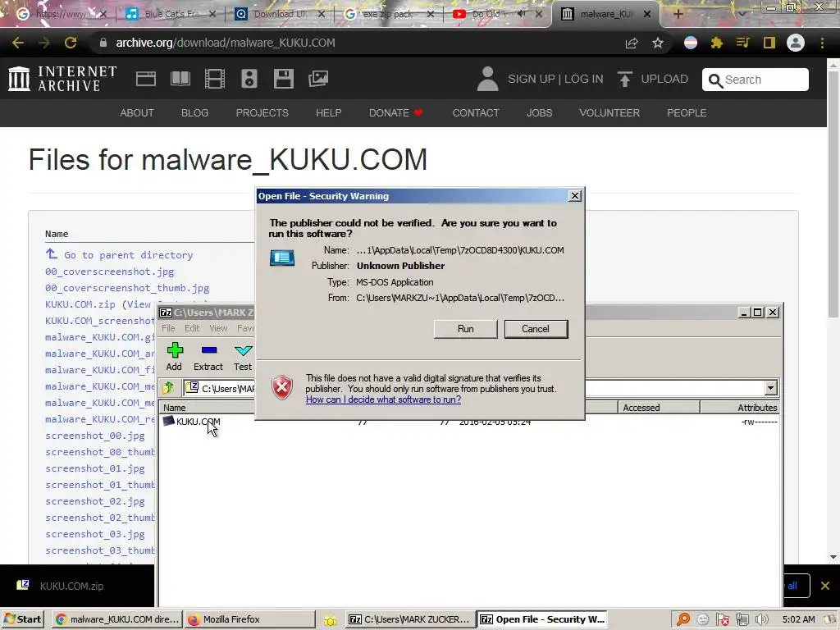Switch to the 'exe zip pack' Google tab
Image resolution: width=840 pixels, height=630 pixels.
390,14
